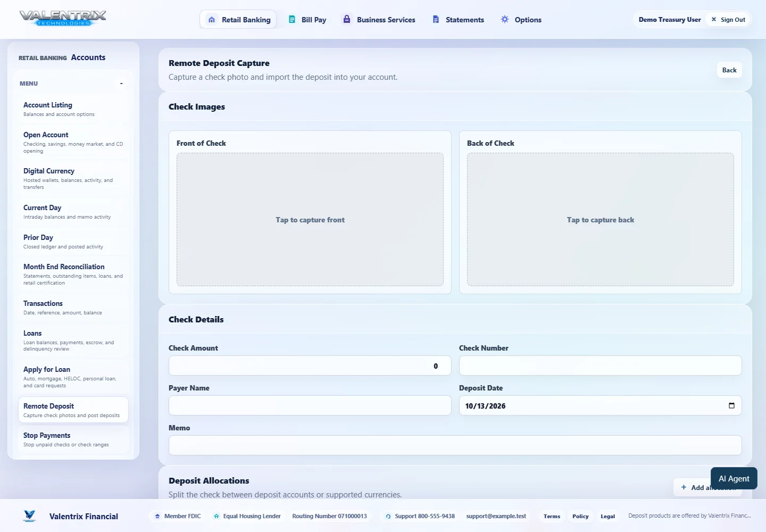Open Prior Day closed ledger
Viewport: 766px width, 532px height.
pos(73,242)
